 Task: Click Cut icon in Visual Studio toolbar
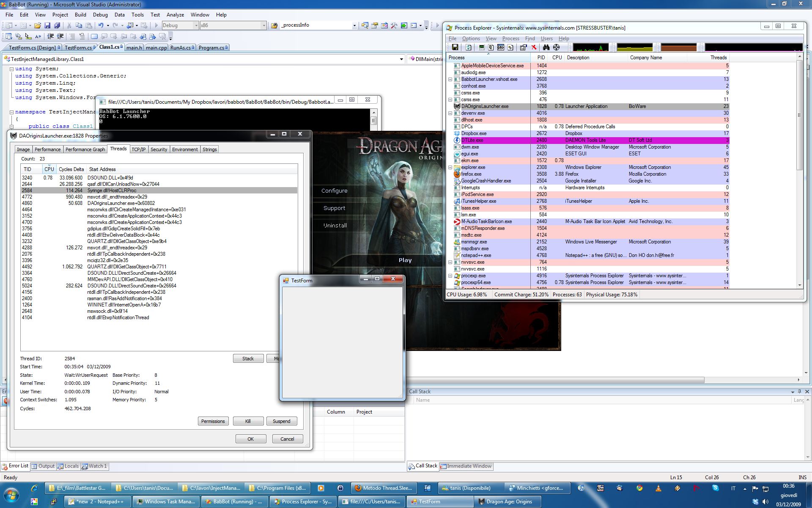click(x=69, y=25)
